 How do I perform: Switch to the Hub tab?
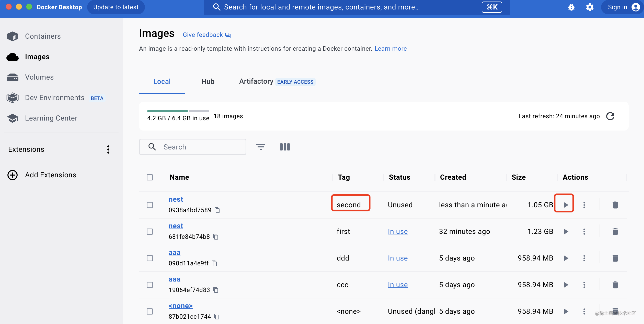[208, 82]
